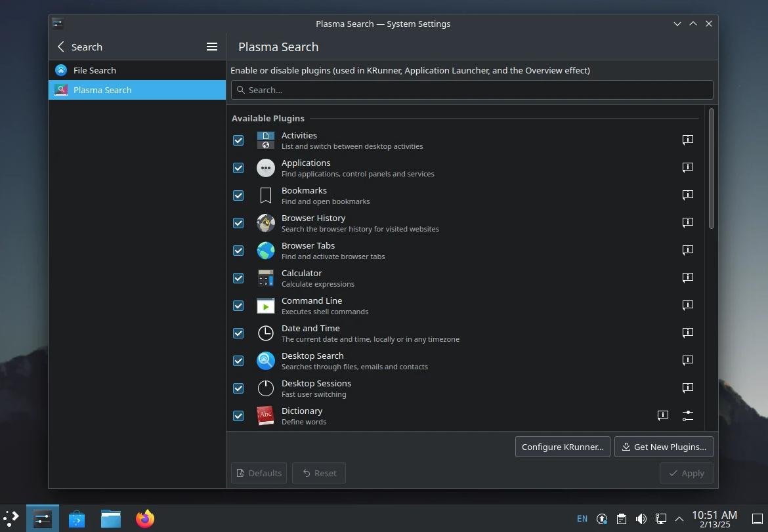This screenshot has height=532, width=768.
Task: Uncheck the Command Line plugin
Action: pos(238,305)
